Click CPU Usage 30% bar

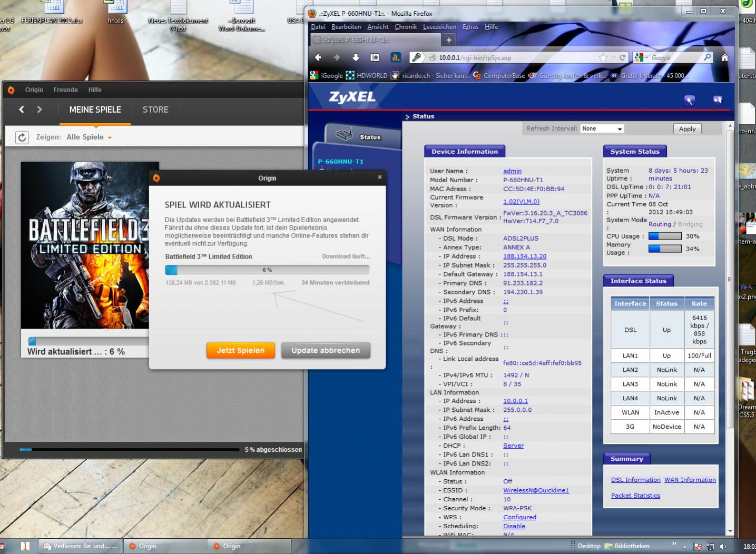coord(665,236)
